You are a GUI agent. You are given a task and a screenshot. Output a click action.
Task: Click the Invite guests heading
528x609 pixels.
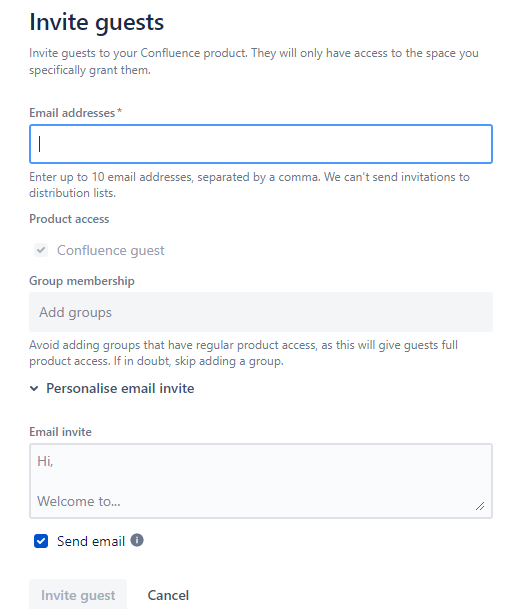tap(97, 22)
